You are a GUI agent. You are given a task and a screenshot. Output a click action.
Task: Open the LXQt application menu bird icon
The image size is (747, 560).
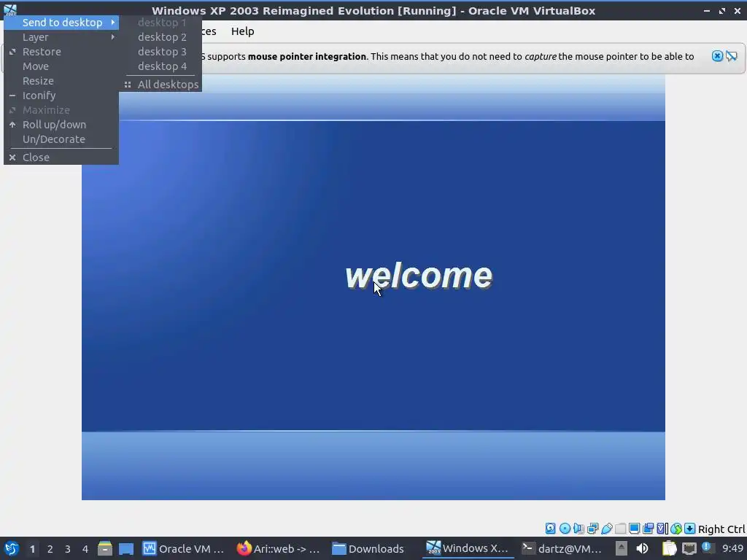12,548
